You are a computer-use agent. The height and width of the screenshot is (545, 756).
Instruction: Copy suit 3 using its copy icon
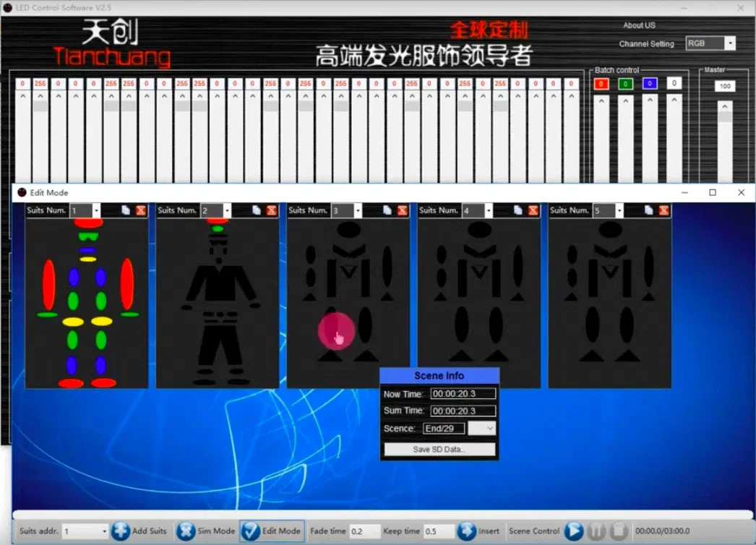pos(387,210)
